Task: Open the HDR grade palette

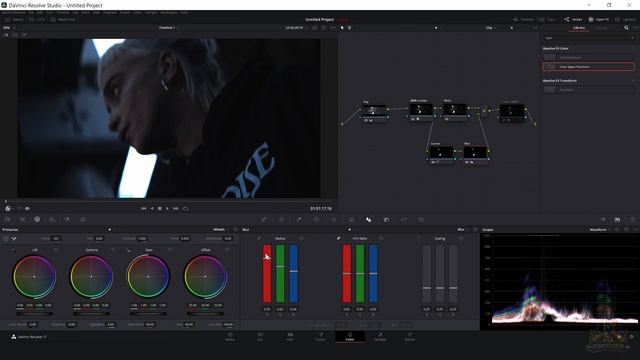Action: (x=52, y=220)
